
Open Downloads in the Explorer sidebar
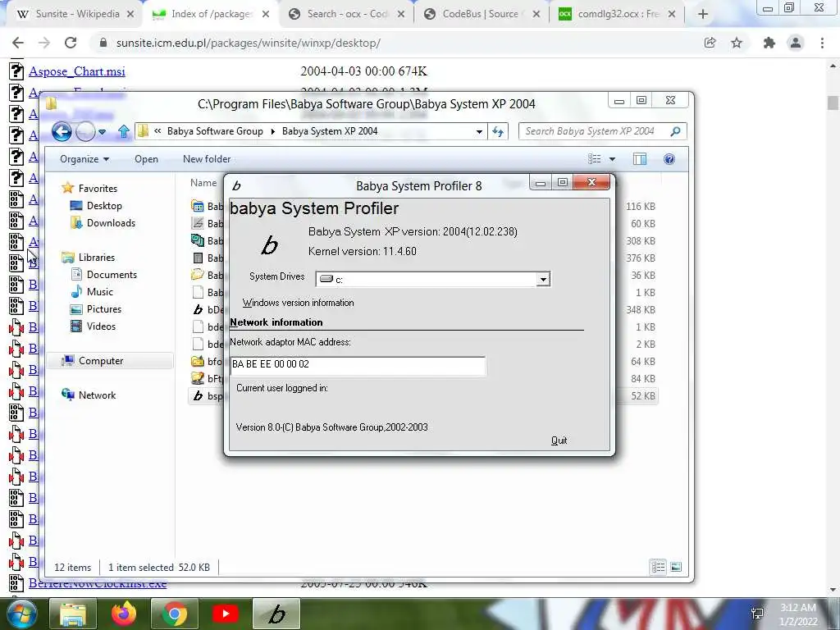click(111, 223)
